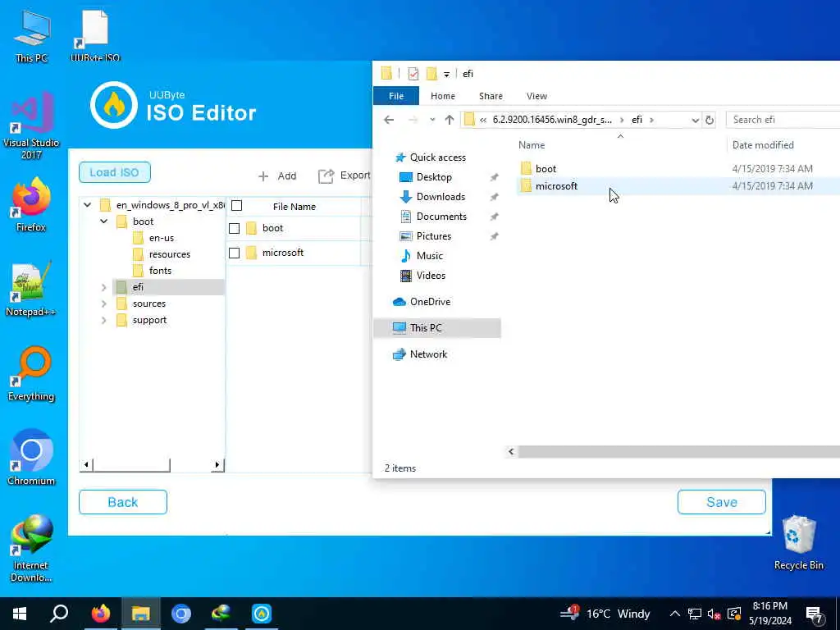The width and height of the screenshot is (840, 630).
Task: Open This PC desktop icon
Action: tap(32, 36)
